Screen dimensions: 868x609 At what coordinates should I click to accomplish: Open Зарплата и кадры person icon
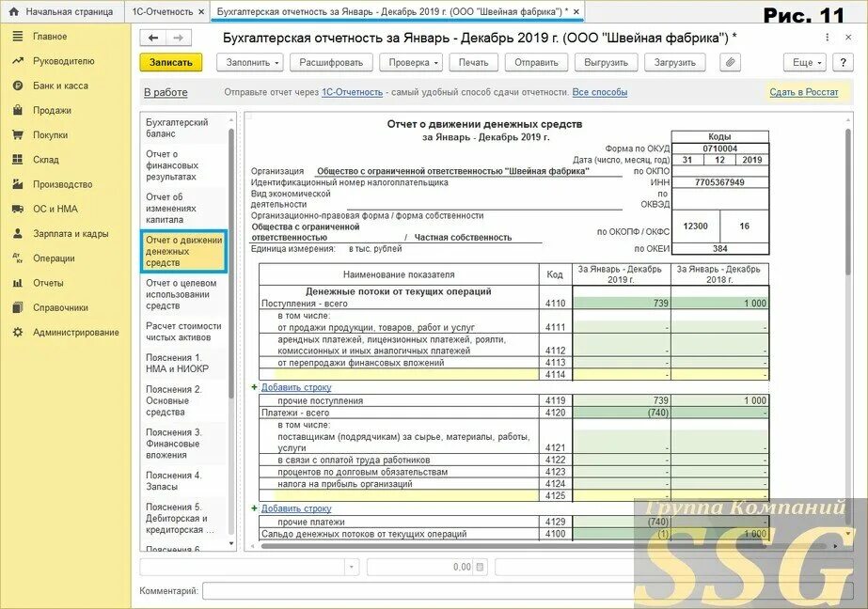(x=18, y=233)
